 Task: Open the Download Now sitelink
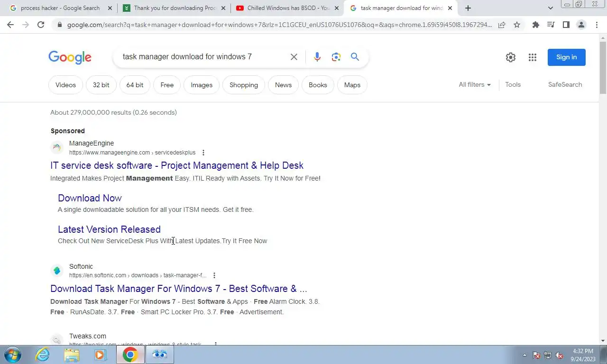point(90,198)
